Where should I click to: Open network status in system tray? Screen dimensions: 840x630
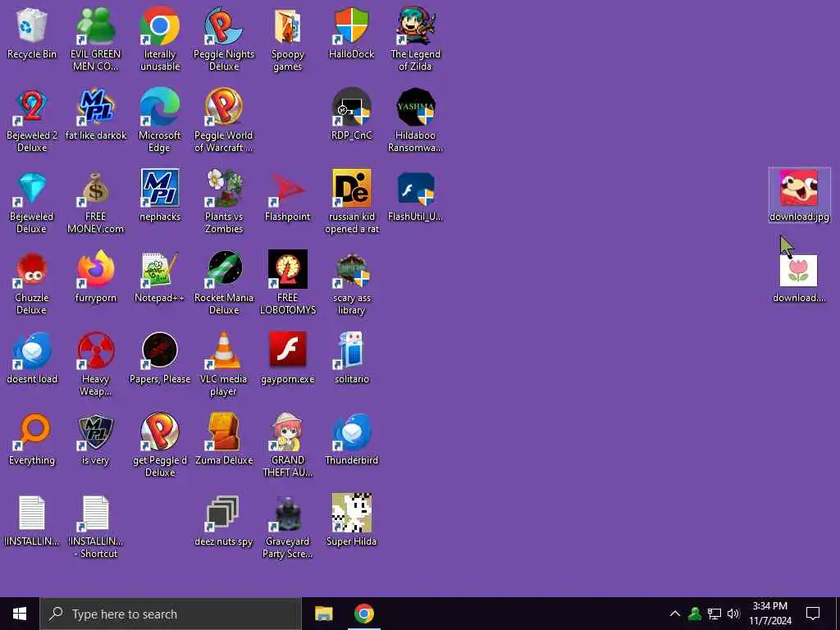click(714, 614)
